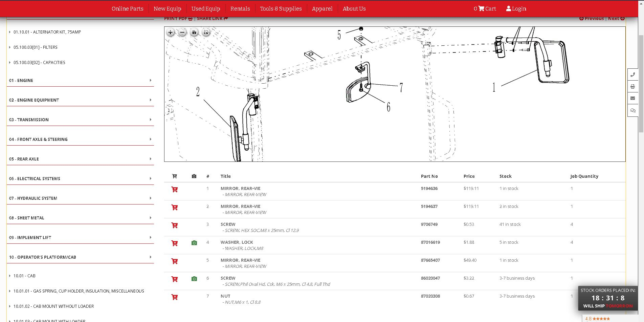Add lock washer 87016619 to cart
This screenshot has height=322, width=644.
click(x=175, y=243)
